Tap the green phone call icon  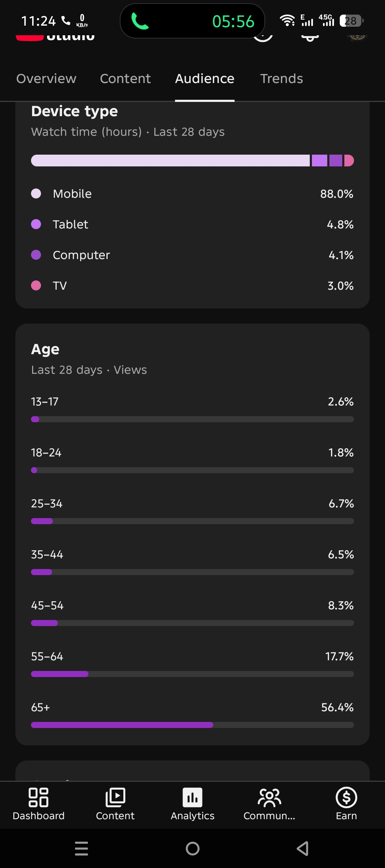140,21
